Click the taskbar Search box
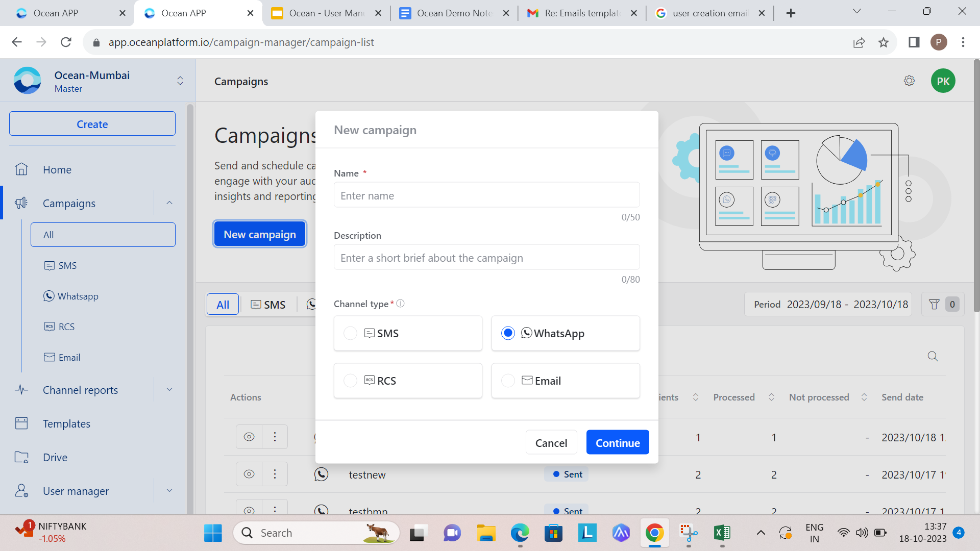Screen dimensions: 980x551 [316, 533]
